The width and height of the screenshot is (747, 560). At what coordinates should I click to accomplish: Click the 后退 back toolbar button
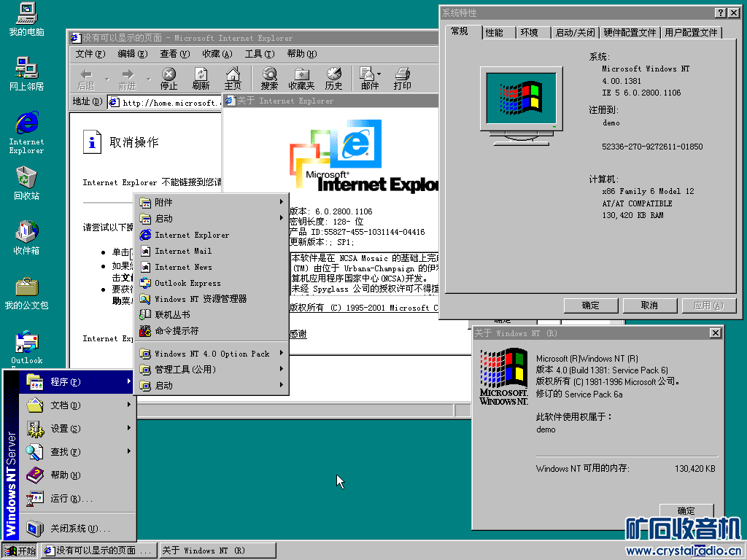(86, 79)
